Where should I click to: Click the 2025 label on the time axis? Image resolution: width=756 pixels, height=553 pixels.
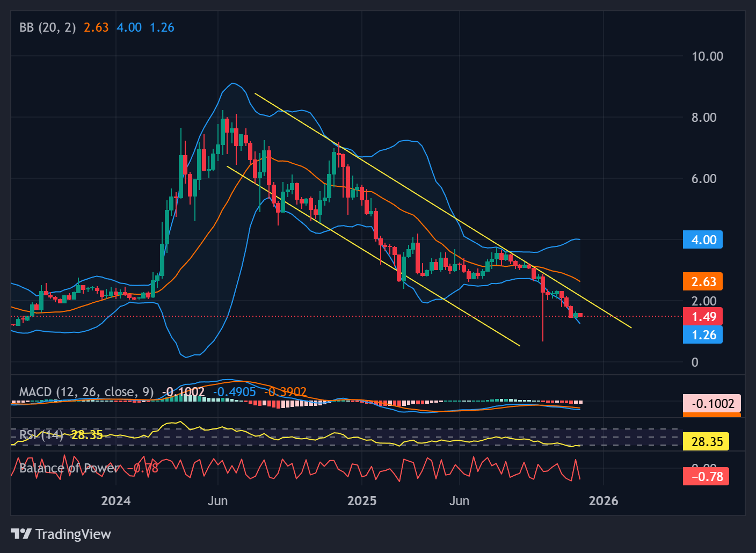tap(362, 500)
